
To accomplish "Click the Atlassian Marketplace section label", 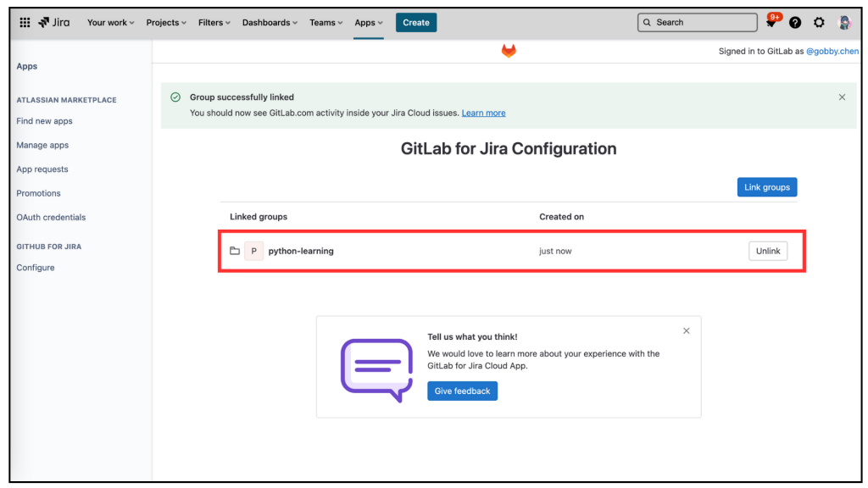I will pos(66,100).
